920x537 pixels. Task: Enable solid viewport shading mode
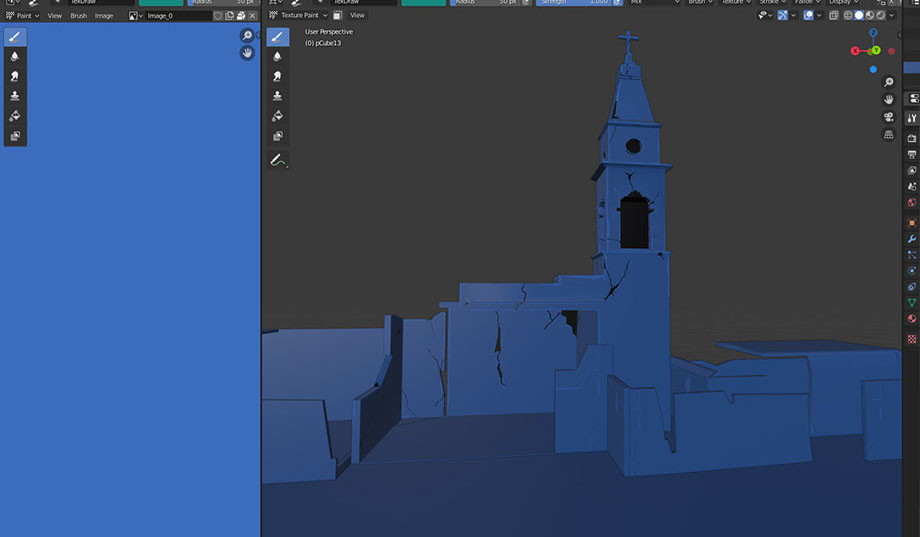coord(859,16)
